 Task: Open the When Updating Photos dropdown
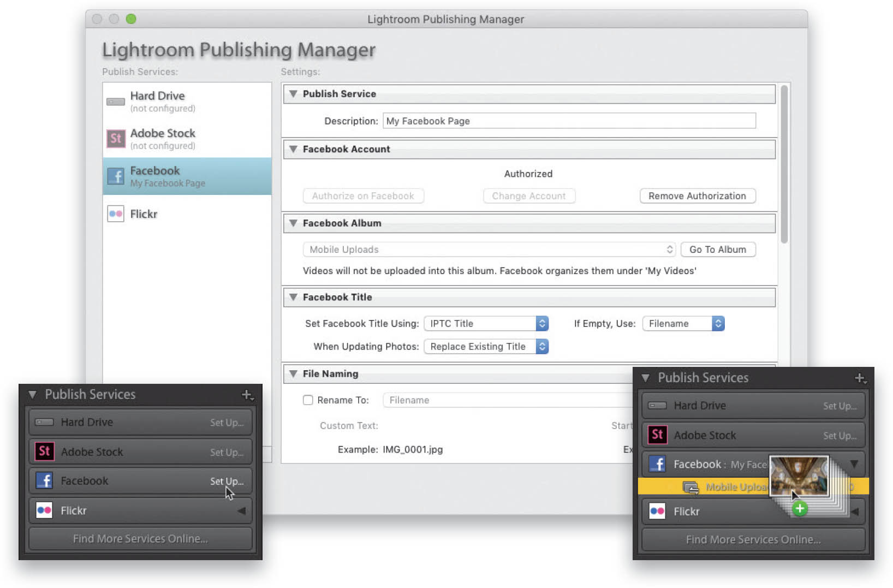click(486, 346)
